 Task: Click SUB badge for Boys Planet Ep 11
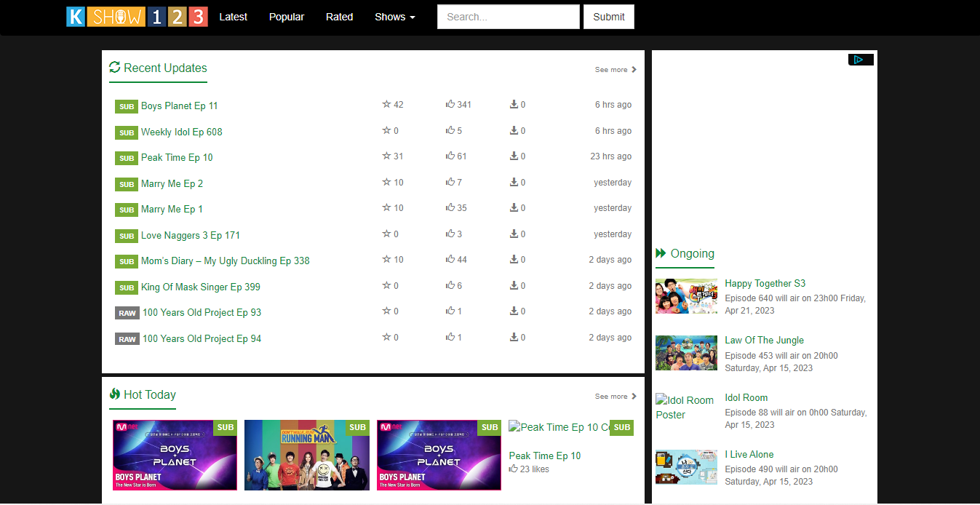pos(127,107)
